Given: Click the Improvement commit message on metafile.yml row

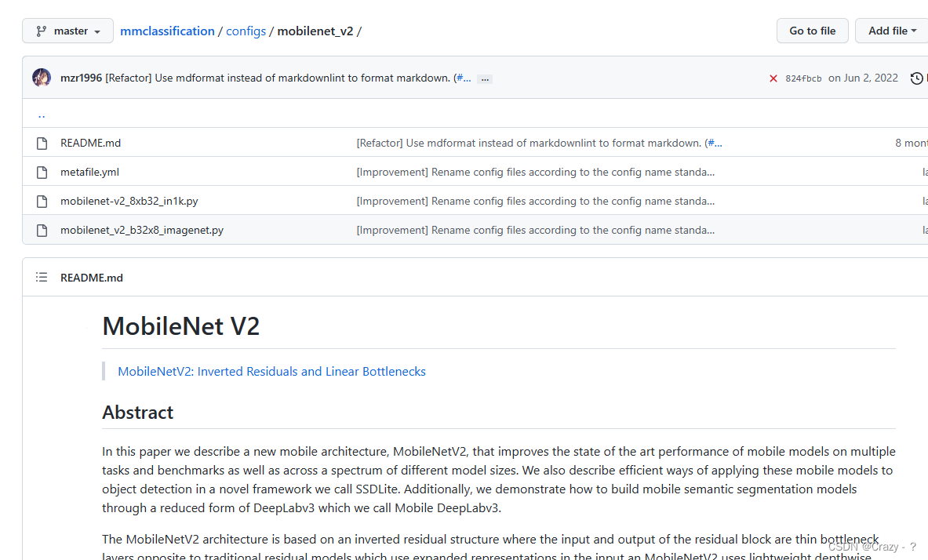Looking at the screenshot, I should click(x=535, y=172).
